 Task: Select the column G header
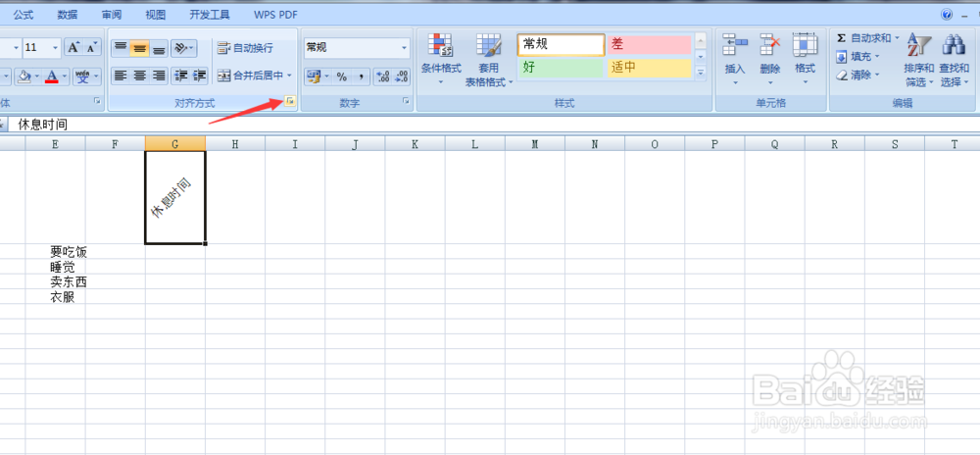[x=175, y=144]
